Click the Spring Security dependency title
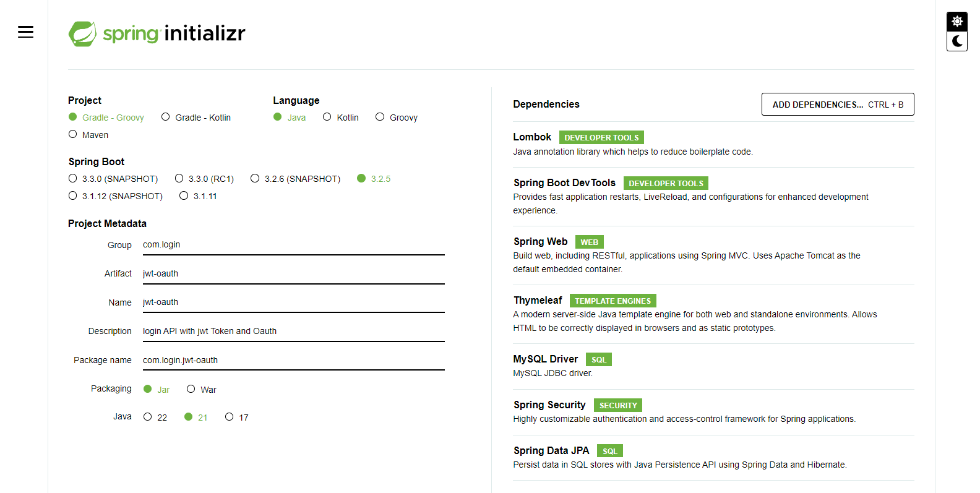 [549, 405]
